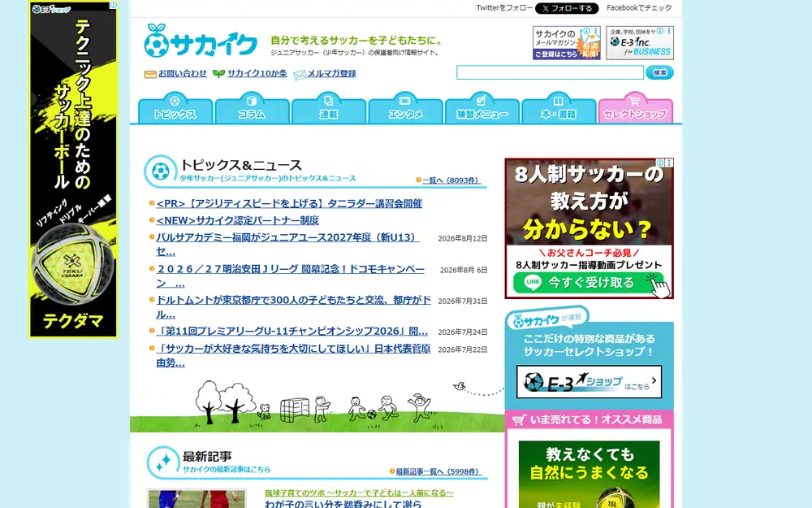
Task: Click the X フォローする button
Action: [567, 8]
